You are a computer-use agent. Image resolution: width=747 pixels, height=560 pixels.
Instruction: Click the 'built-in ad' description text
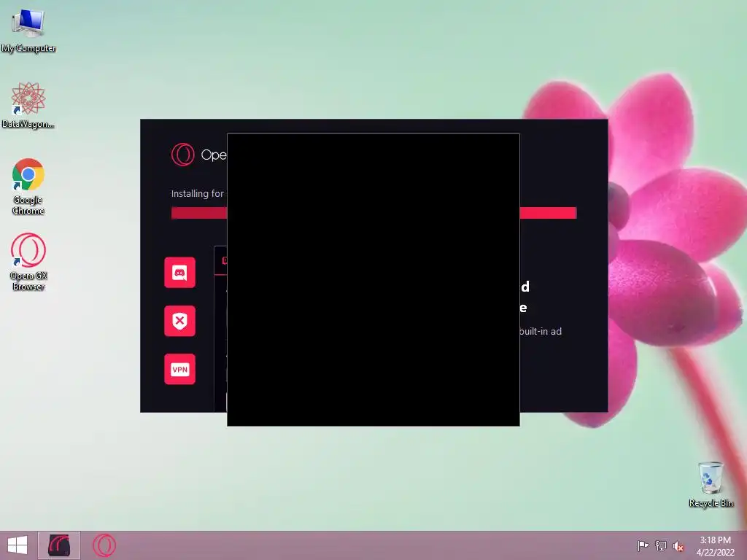pos(541,332)
